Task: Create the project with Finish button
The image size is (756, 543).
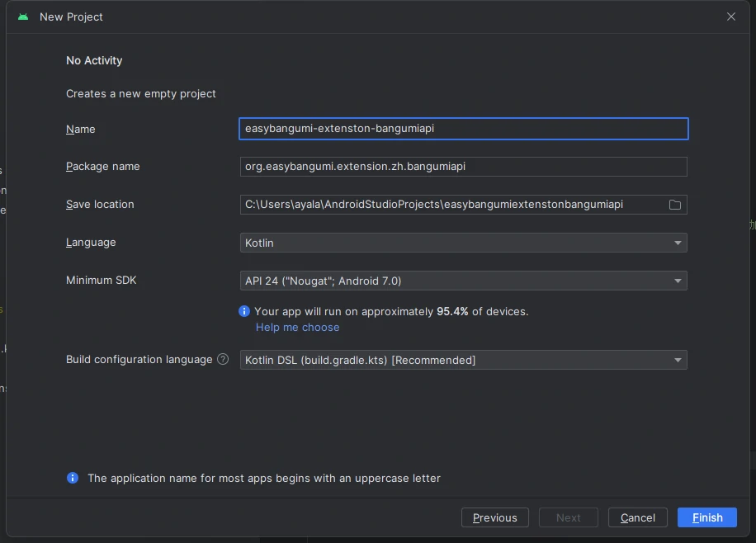Action: tap(706, 517)
